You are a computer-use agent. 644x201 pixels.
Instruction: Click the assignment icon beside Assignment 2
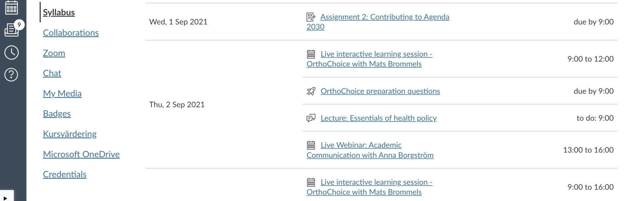click(311, 17)
